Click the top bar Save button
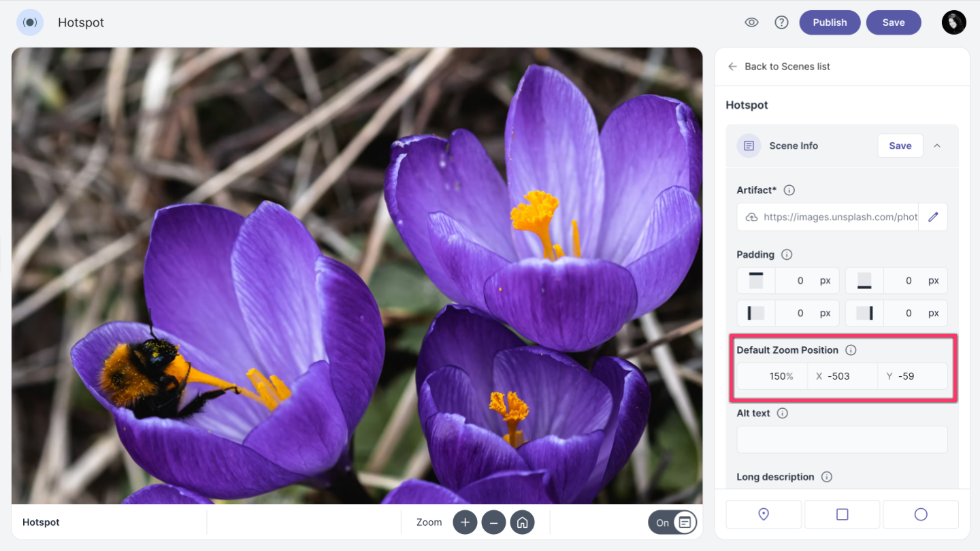The width and height of the screenshot is (980, 551). (893, 22)
